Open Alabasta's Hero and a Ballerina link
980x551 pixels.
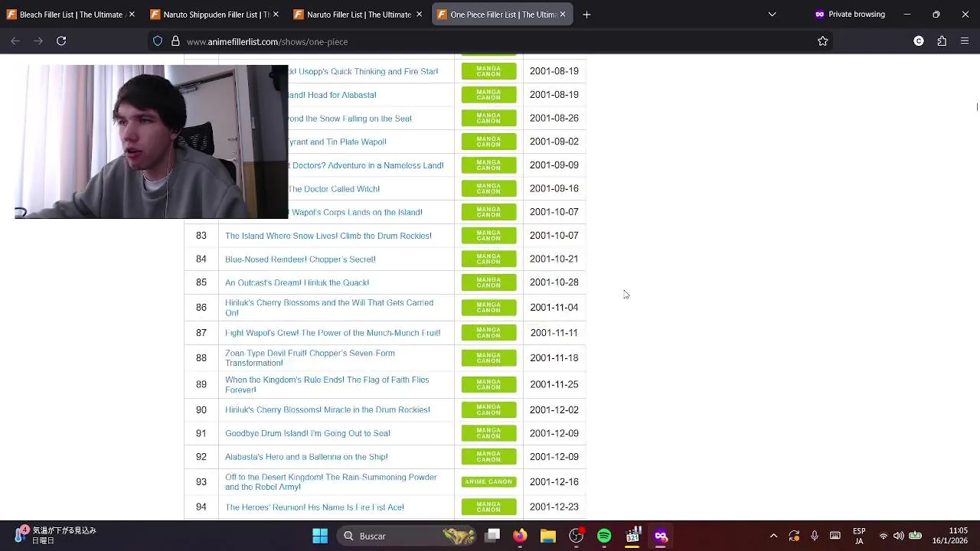(x=306, y=457)
